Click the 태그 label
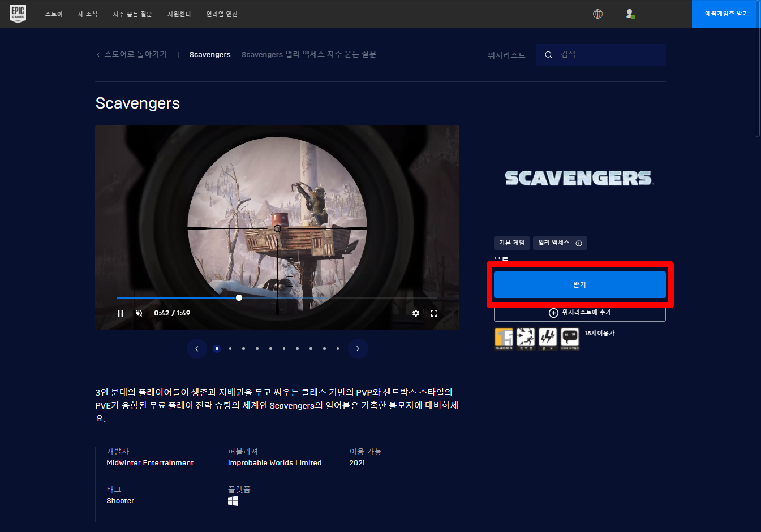Image resolution: width=761 pixels, height=532 pixels. [114, 490]
